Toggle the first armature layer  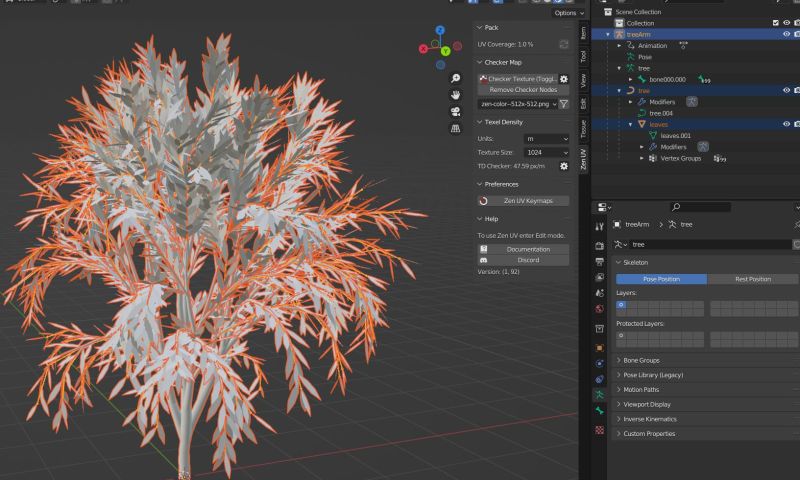(x=621, y=305)
